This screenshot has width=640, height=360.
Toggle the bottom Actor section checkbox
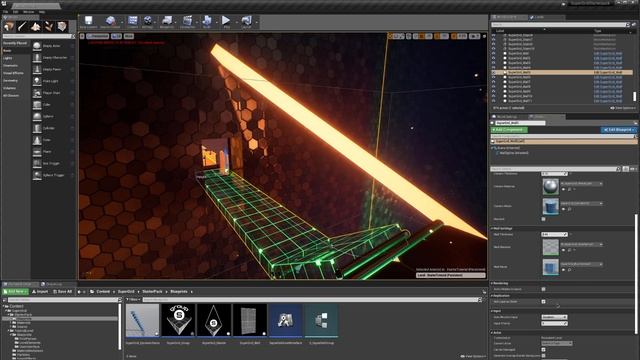click(543, 356)
